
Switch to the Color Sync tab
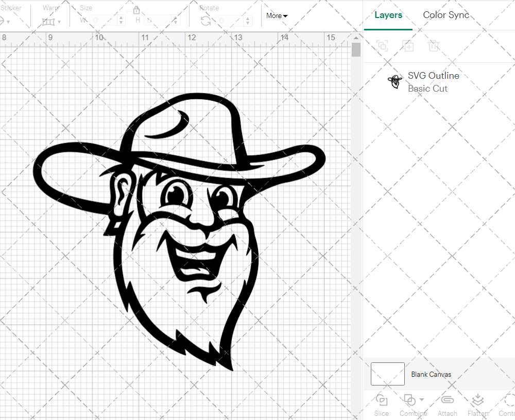[x=446, y=15]
